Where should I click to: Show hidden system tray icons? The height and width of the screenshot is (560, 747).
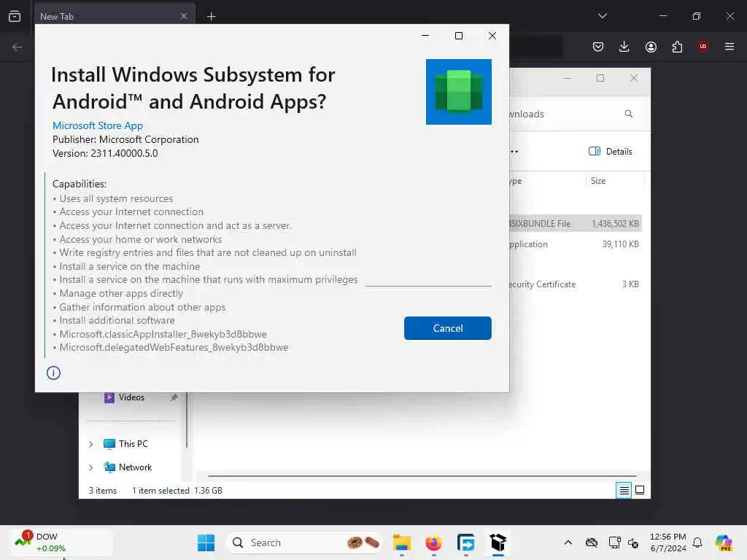click(568, 542)
